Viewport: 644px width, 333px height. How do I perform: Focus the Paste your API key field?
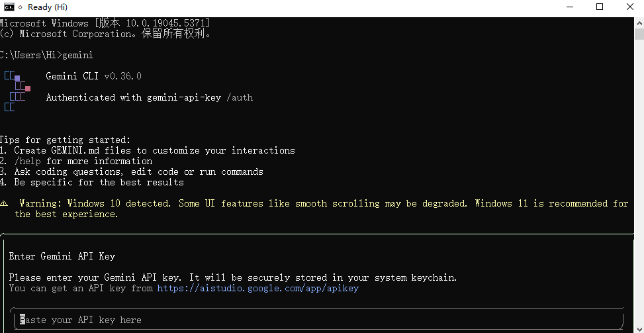(x=316, y=320)
